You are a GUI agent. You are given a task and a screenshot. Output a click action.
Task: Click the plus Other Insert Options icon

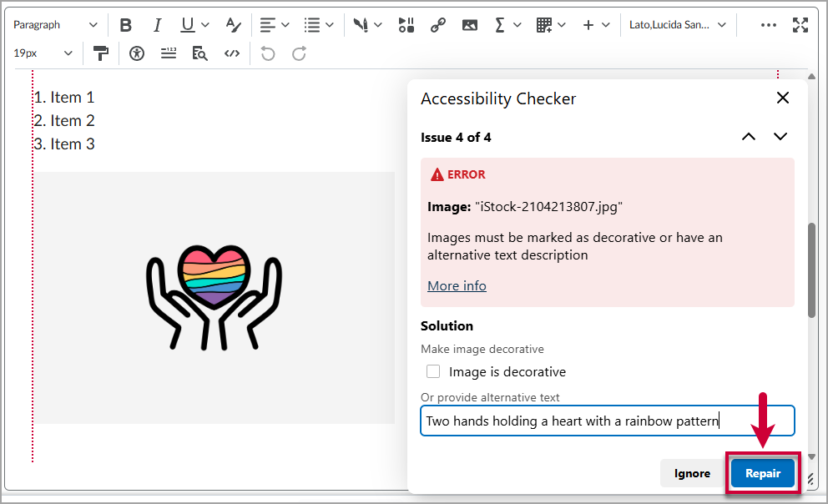coord(588,25)
